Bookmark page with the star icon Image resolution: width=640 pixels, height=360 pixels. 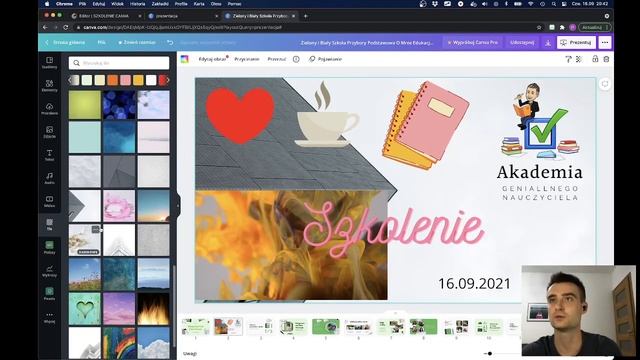pyautogui.click(x=539, y=27)
